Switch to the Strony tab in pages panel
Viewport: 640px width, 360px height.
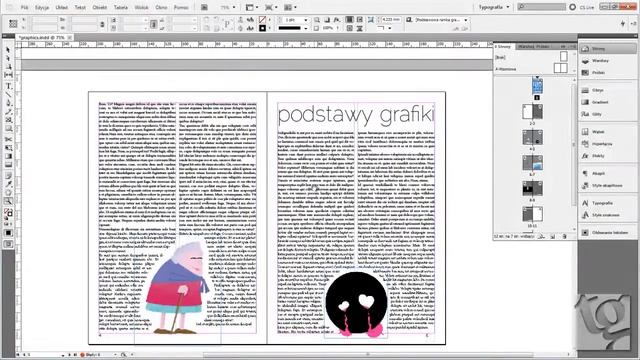[x=503, y=47]
